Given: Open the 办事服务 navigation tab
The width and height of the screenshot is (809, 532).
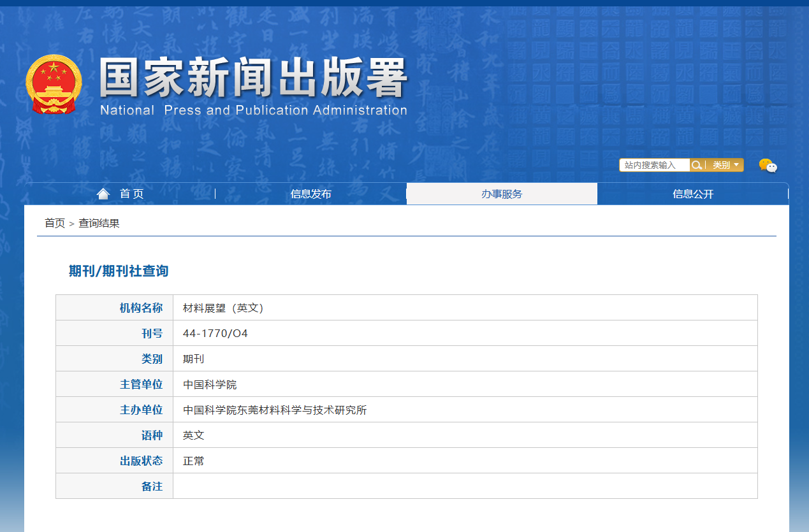Looking at the screenshot, I should coord(502,194).
